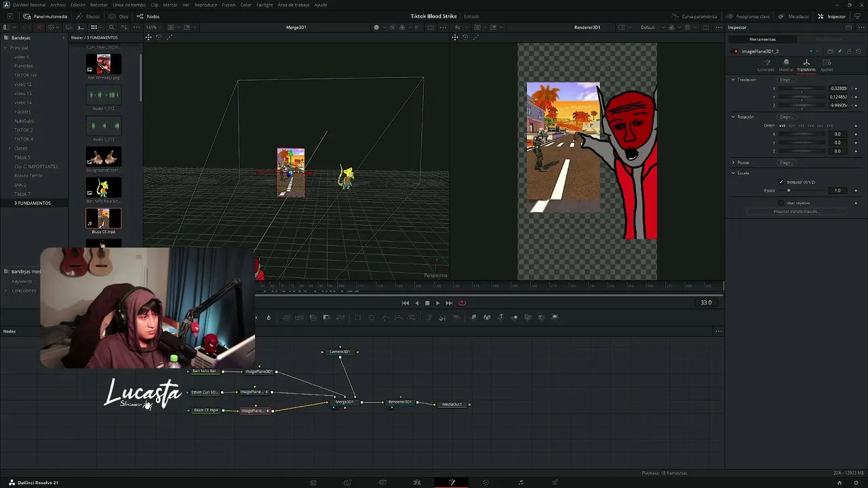Toggle the Panel multimedia button

[45, 16]
